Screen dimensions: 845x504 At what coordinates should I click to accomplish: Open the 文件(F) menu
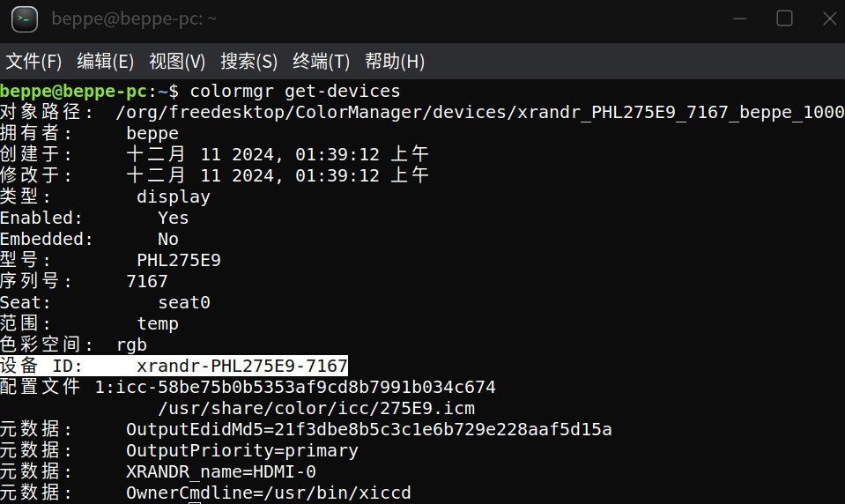33,62
